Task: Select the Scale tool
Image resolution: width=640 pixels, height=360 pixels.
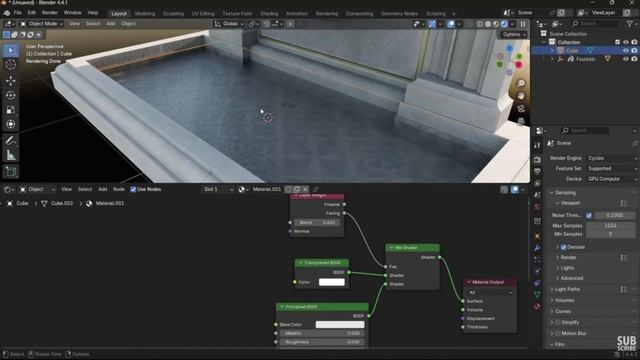Action: (11, 110)
